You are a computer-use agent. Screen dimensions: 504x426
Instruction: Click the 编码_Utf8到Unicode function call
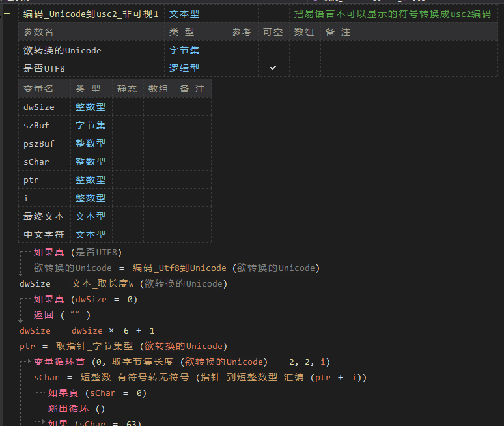point(179,268)
